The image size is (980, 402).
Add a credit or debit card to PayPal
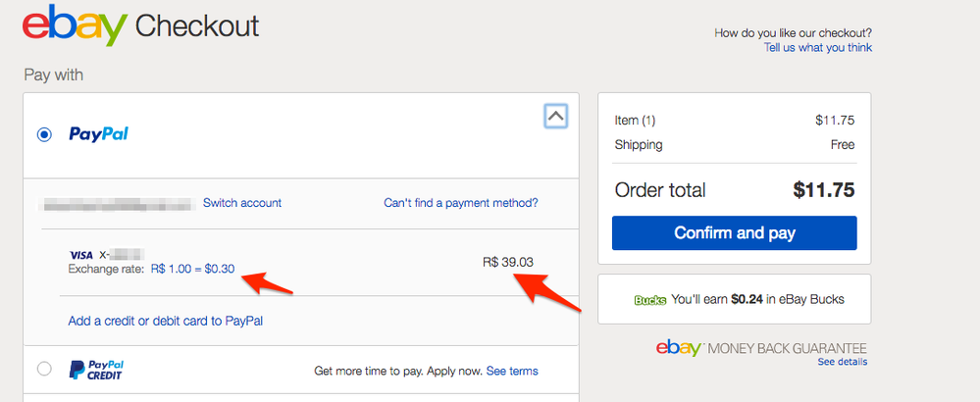click(166, 321)
